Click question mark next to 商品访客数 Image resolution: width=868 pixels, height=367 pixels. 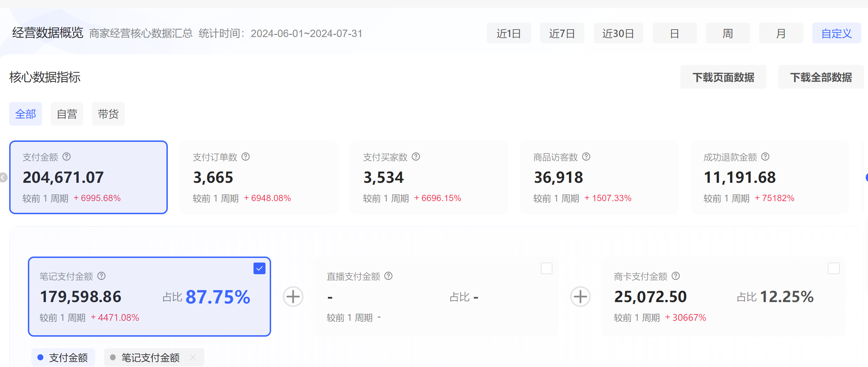586,157
